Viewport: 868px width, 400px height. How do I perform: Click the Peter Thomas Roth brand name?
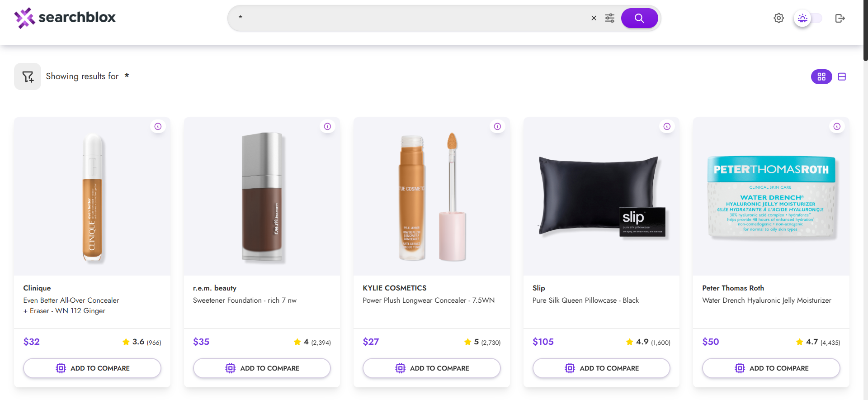tap(733, 288)
